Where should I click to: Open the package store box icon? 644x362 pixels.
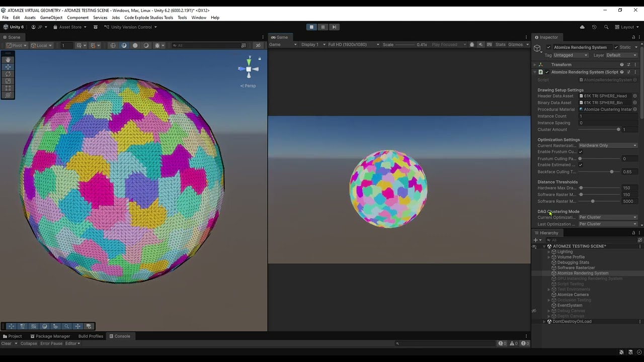(95, 27)
